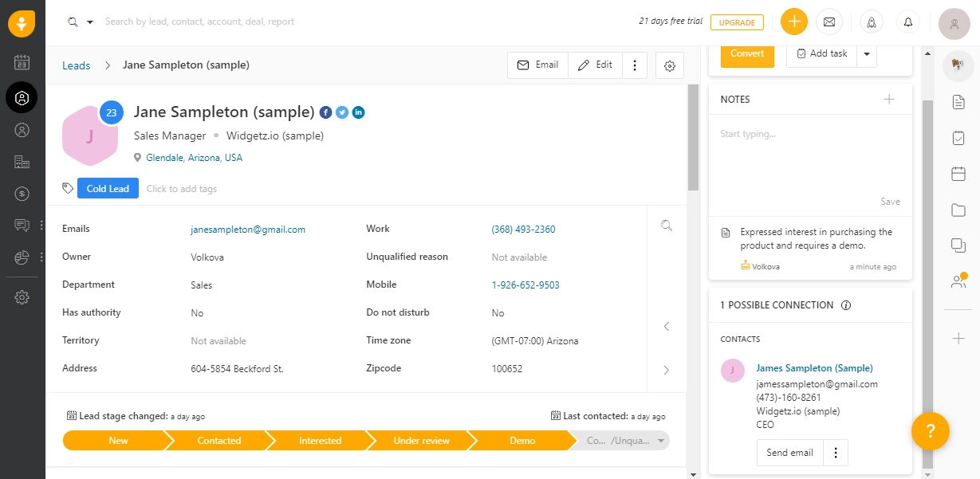
Task: Open the overflow menu beside Edit
Action: pyautogui.click(x=635, y=65)
